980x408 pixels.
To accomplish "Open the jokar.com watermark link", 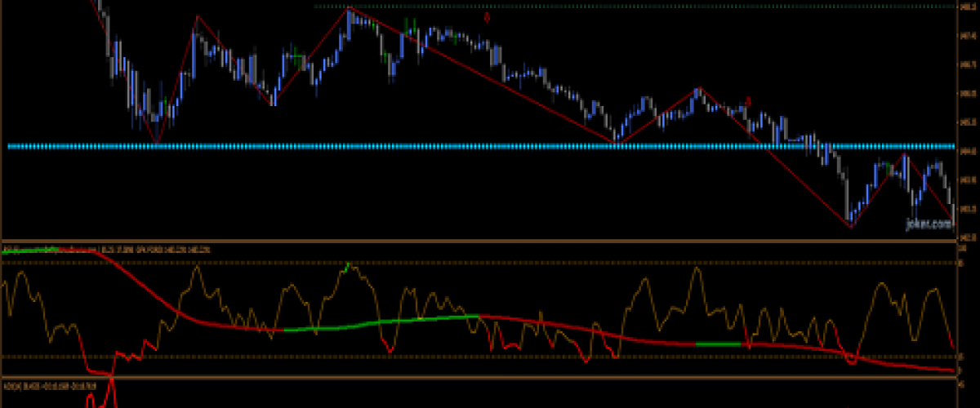I will pyautogui.click(x=929, y=221).
